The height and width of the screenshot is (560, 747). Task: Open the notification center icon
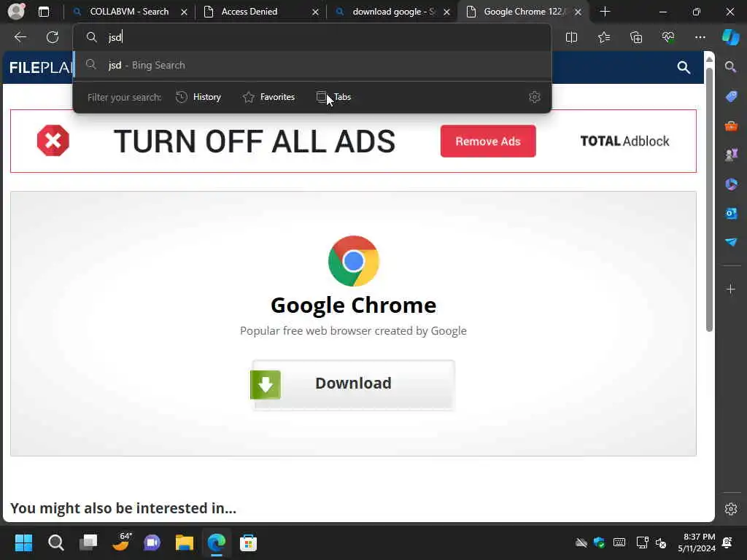(727, 542)
